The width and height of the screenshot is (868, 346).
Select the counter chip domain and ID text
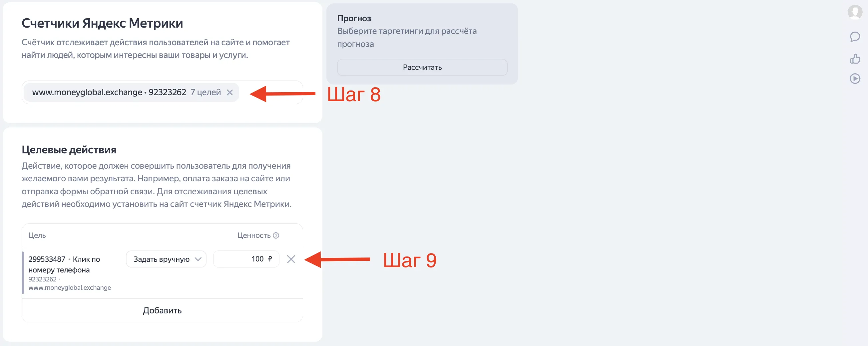(109, 92)
